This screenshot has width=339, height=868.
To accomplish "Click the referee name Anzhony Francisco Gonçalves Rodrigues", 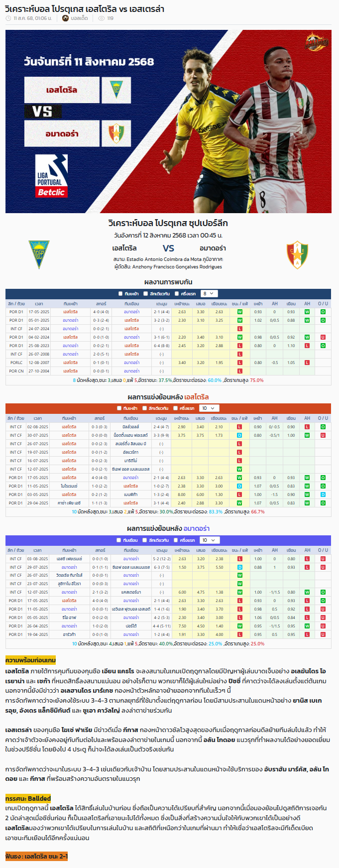I will coord(177,267).
